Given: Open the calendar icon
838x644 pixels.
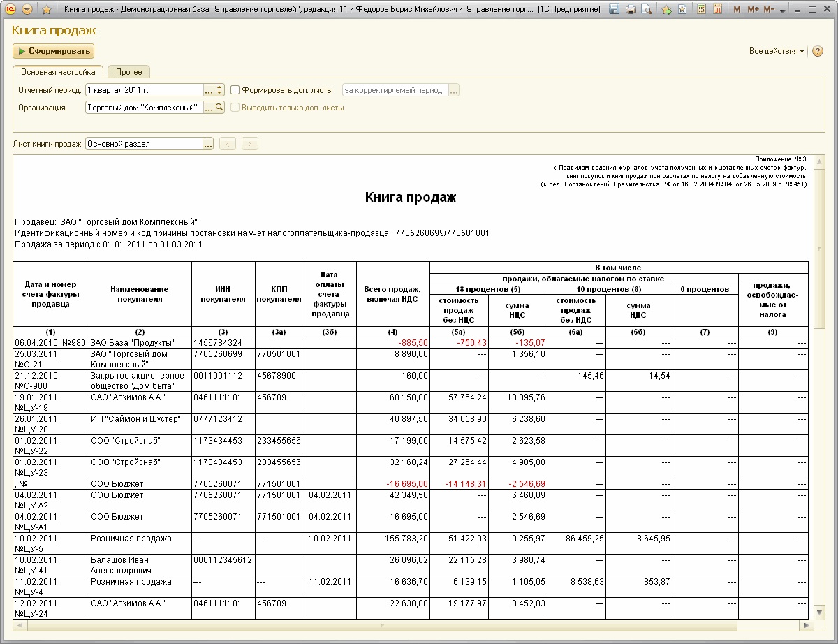Looking at the screenshot, I should click(718, 10).
